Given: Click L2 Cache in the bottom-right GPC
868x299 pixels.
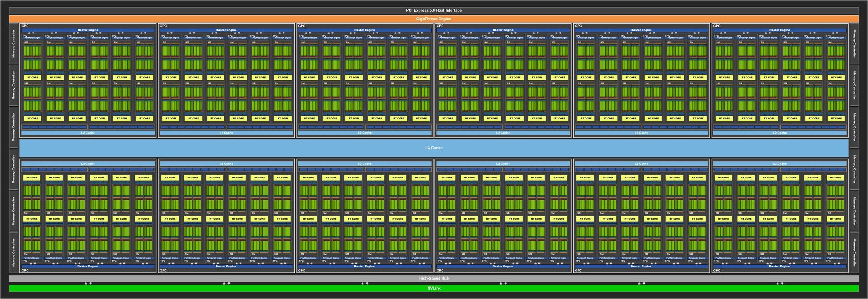Looking at the screenshot, I should 780,164.
